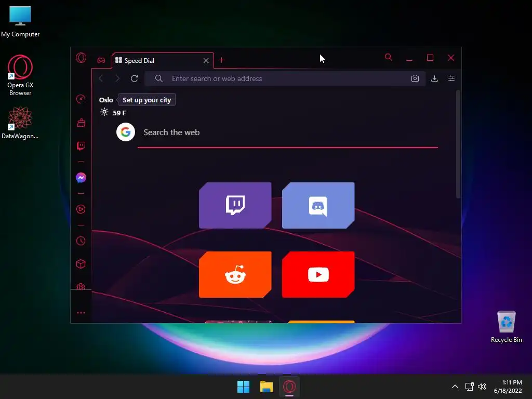
Task: Take a snapshot with camera icon
Action: [x=415, y=78]
